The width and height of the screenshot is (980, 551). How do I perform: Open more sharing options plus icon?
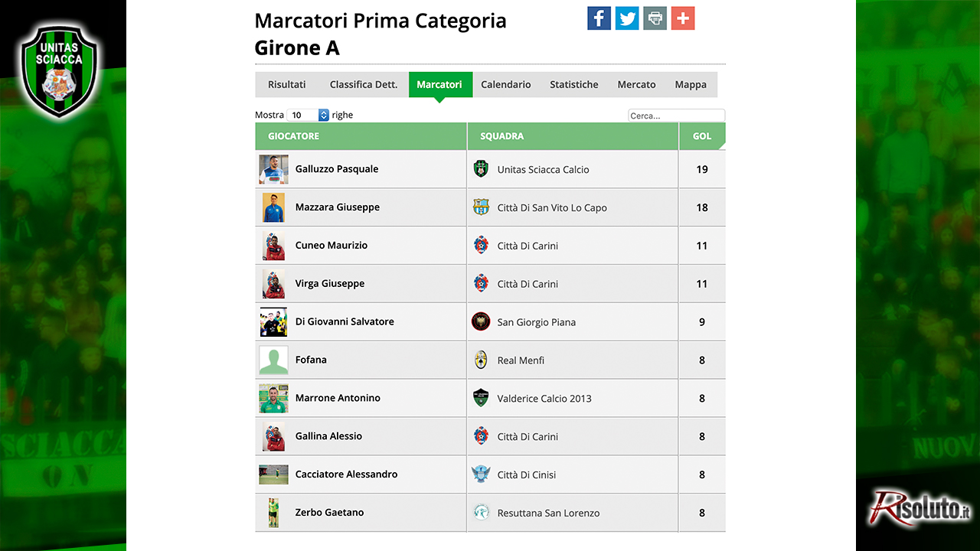pyautogui.click(x=683, y=18)
